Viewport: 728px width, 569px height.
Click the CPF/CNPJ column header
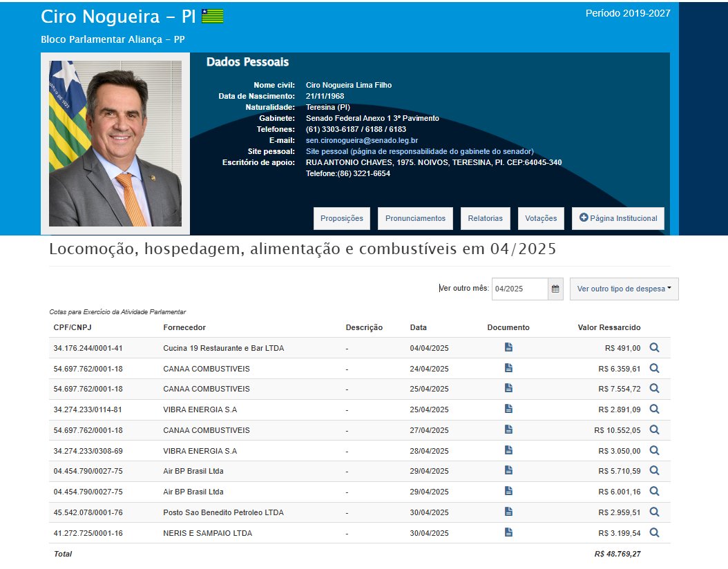point(73,327)
